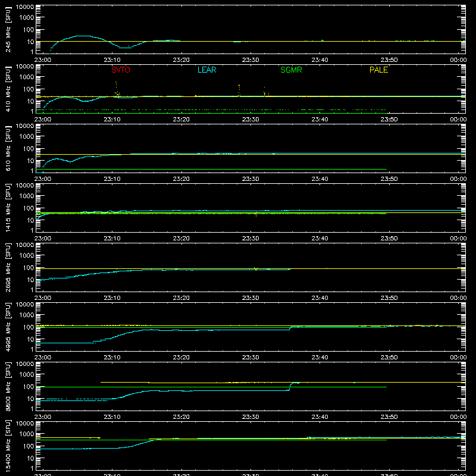
Task: Click the 10000 y-tick on the 15400 MHz plot
Action: coord(24,424)
